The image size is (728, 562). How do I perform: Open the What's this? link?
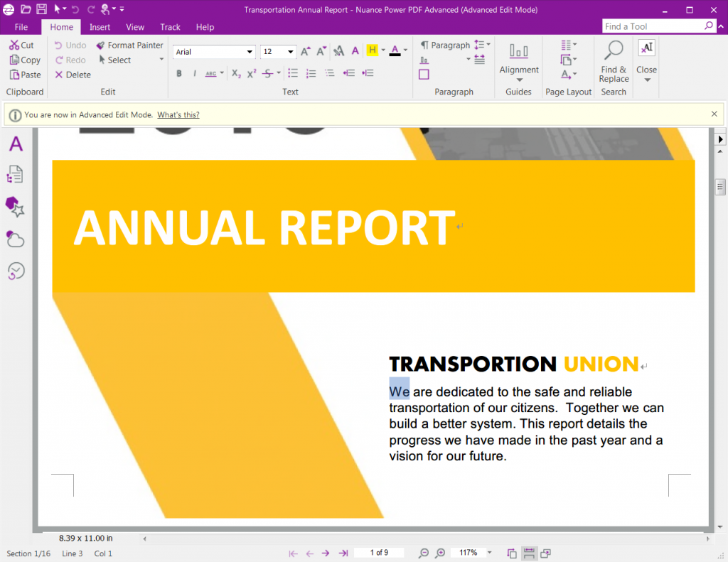(178, 114)
